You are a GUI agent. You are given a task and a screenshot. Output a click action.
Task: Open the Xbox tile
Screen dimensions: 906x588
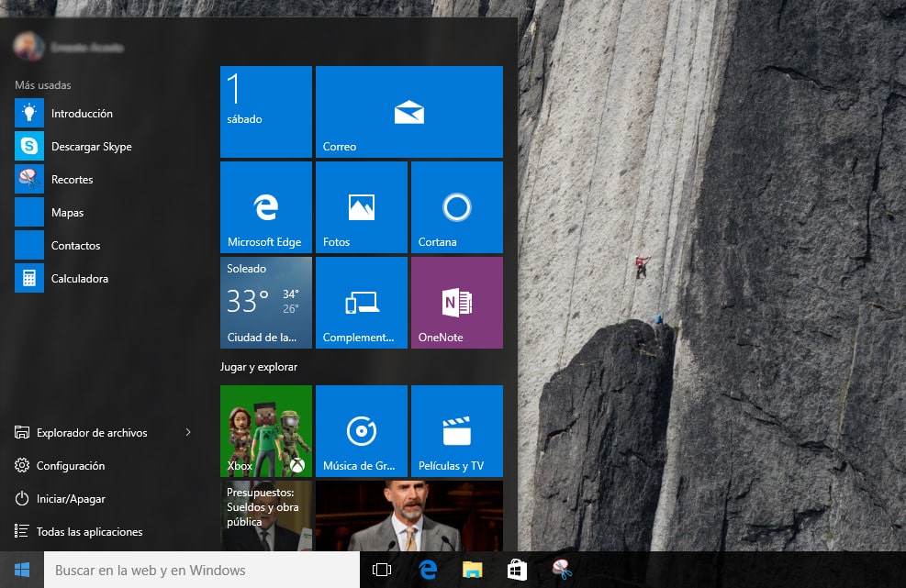(265, 430)
